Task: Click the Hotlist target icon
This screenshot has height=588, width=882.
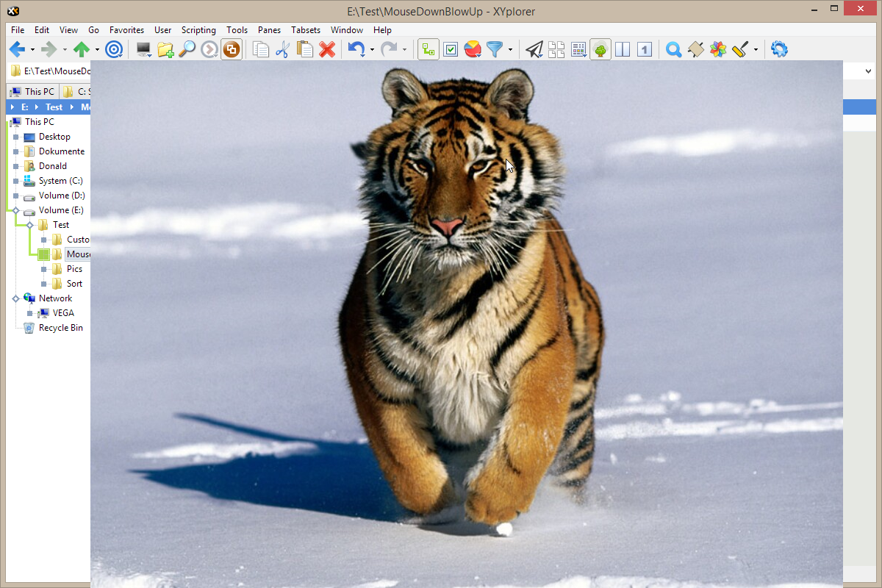Action: (x=114, y=50)
